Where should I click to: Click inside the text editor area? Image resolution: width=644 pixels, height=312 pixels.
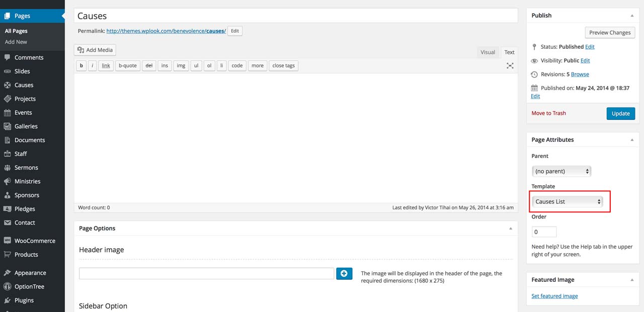(296, 138)
